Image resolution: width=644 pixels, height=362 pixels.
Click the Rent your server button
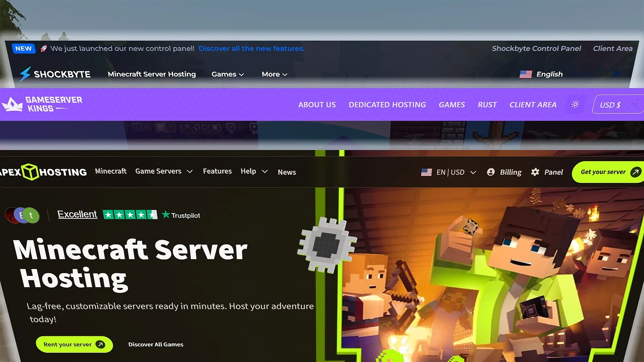74,344
